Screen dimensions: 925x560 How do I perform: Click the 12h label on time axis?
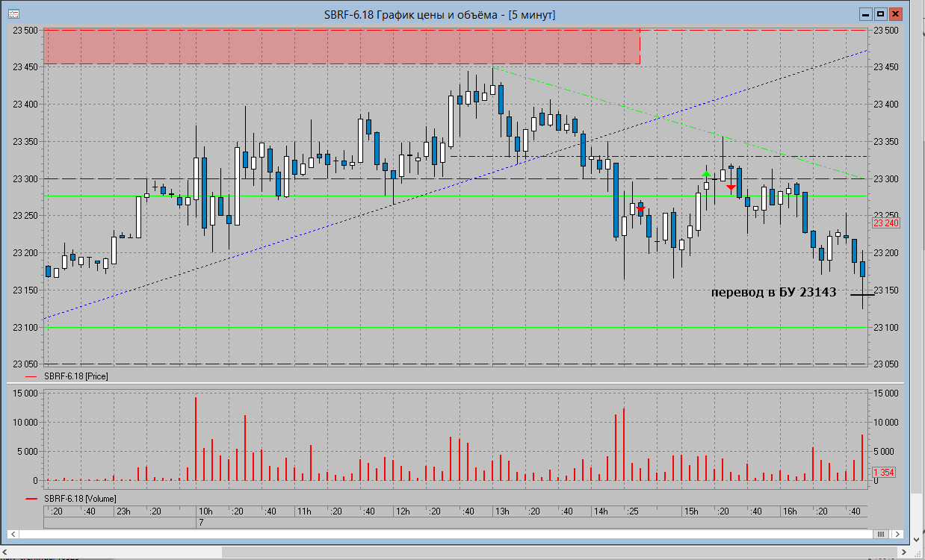(x=403, y=511)
